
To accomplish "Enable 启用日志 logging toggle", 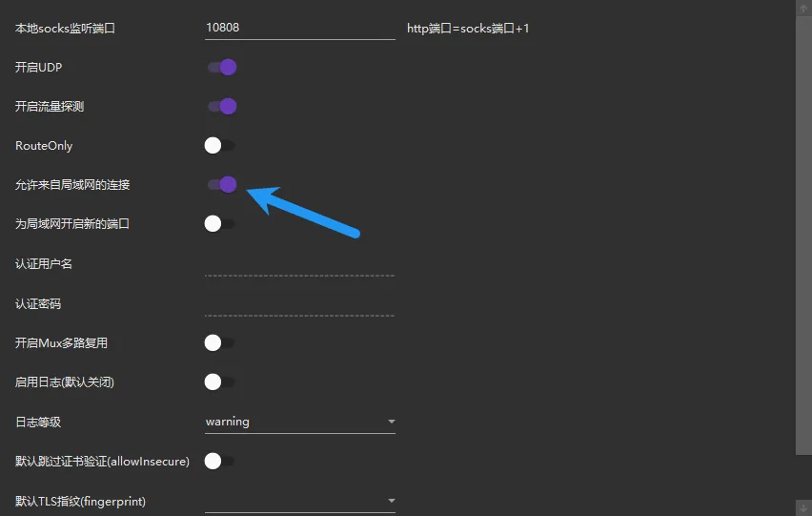I will tap(220, 382).
